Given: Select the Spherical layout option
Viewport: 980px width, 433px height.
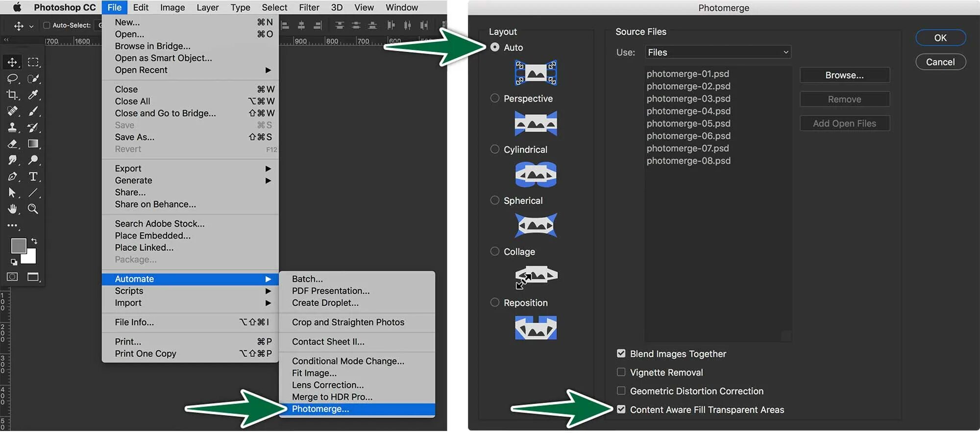Looking at the screenshot, I should (x=495, y=200).
